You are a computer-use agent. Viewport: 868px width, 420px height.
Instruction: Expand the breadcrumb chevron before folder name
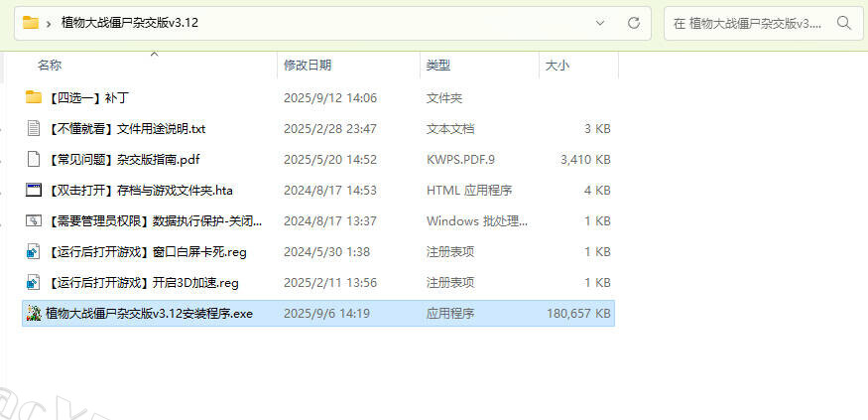(x=49, y=23)
